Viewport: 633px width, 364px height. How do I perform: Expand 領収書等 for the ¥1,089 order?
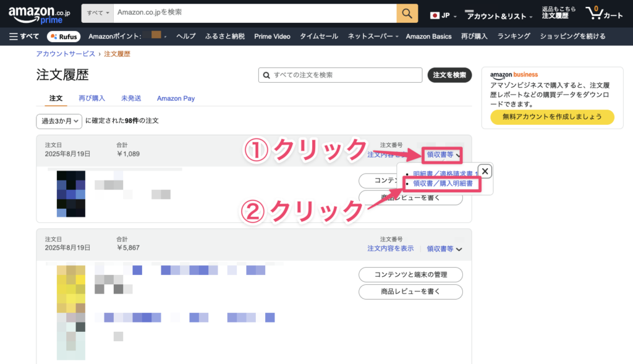(x=443, y=154)
